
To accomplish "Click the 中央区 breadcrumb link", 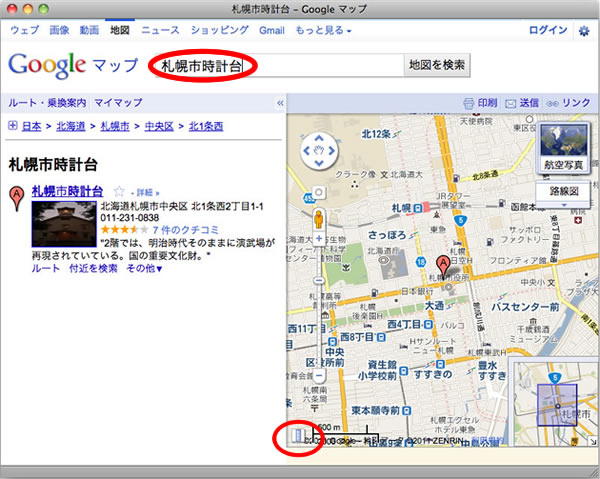I will 159,126.
